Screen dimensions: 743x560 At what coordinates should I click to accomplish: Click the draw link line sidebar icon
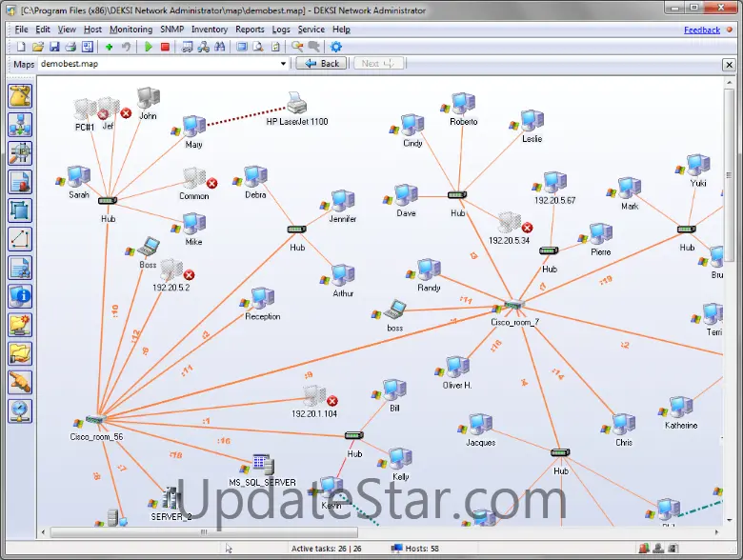pos(20,239)
